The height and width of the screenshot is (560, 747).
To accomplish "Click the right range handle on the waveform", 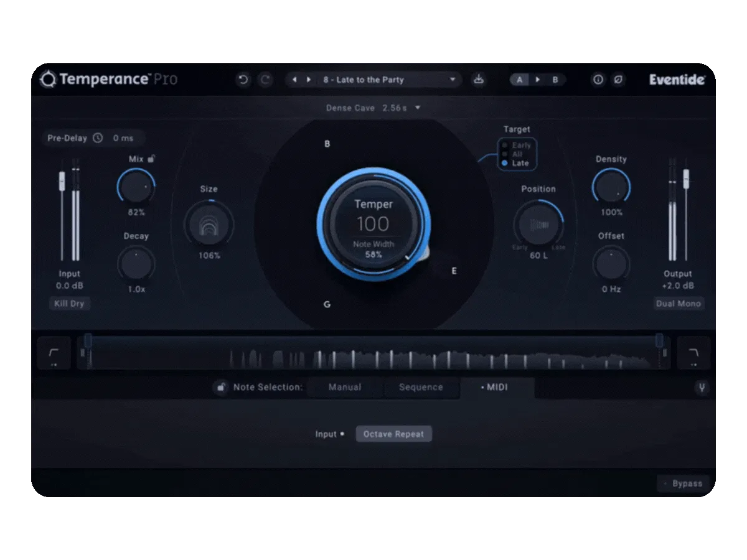I will [x=659, y=340].
